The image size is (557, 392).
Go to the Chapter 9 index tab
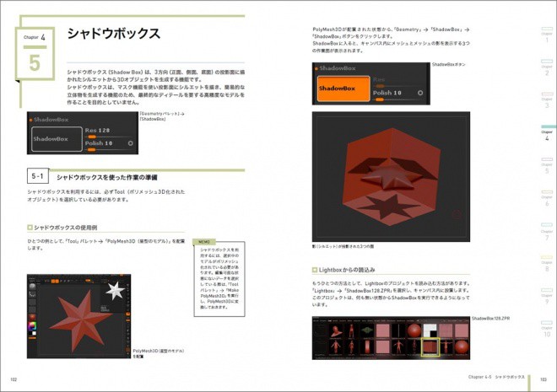[547, 297]
